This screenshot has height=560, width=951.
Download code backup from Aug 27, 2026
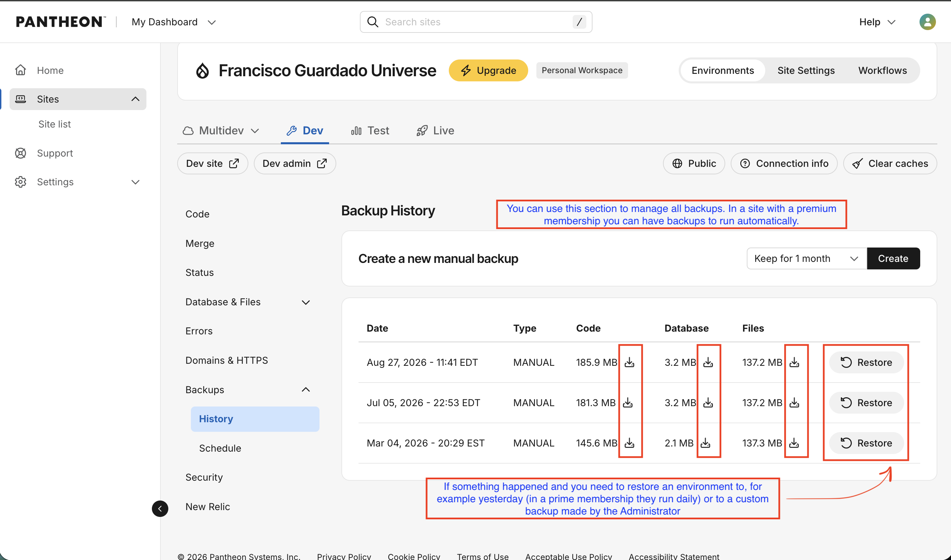click(x=629, y=362)
